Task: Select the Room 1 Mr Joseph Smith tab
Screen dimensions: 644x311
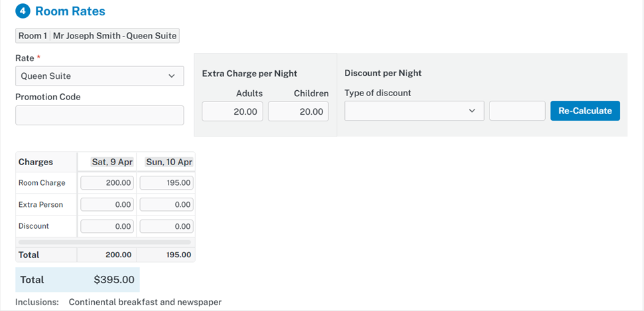Action: click(x=97, y=36)
